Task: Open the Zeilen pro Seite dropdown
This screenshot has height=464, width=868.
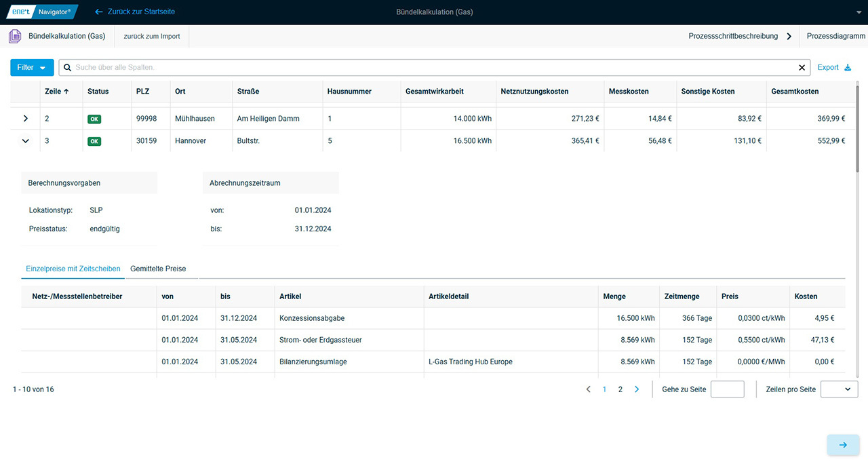Action: pyautogui.click(x=839, y=389)
